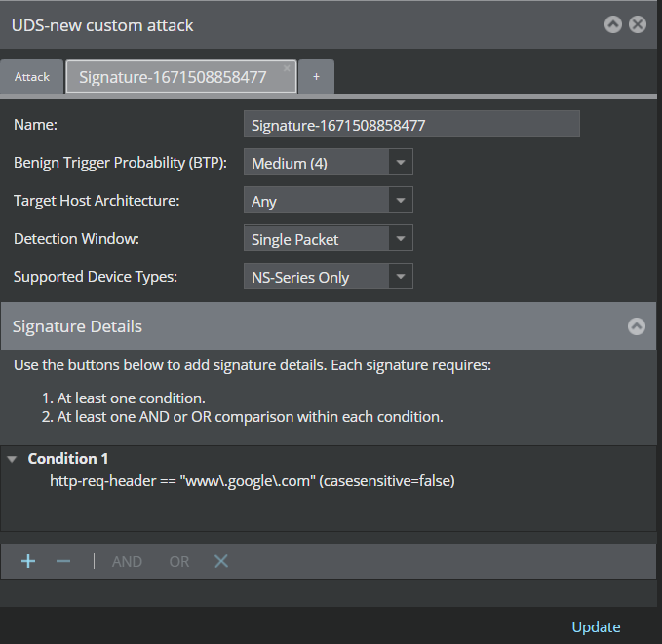The height and width of the screenshot is (644, 662).
Task: Select the http-req-header comparison line
Action: click(x=253, y=481)
